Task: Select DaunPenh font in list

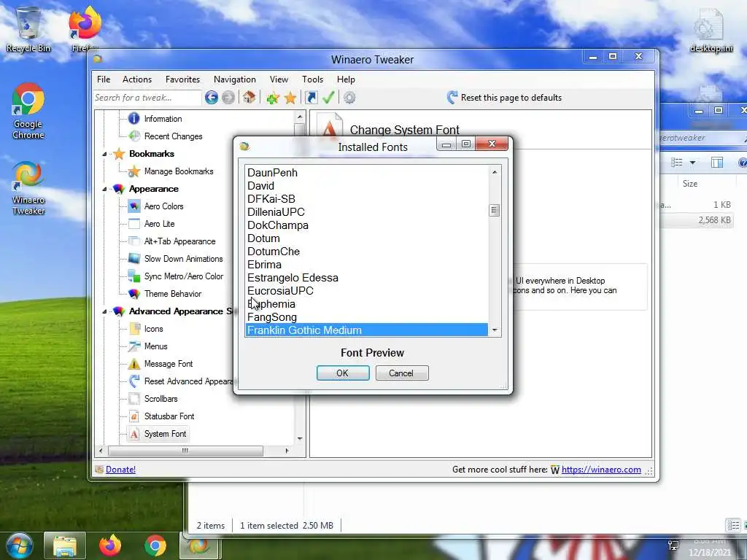Action: point(366,172)
